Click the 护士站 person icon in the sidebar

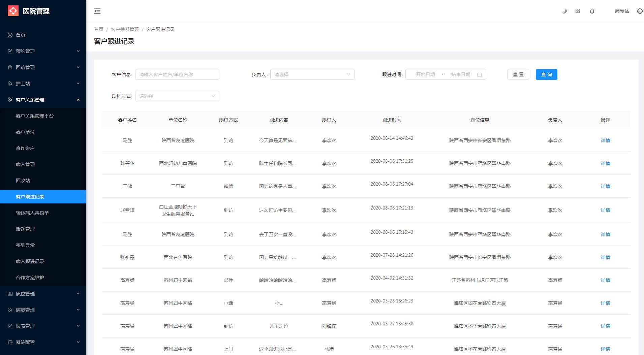10,84
